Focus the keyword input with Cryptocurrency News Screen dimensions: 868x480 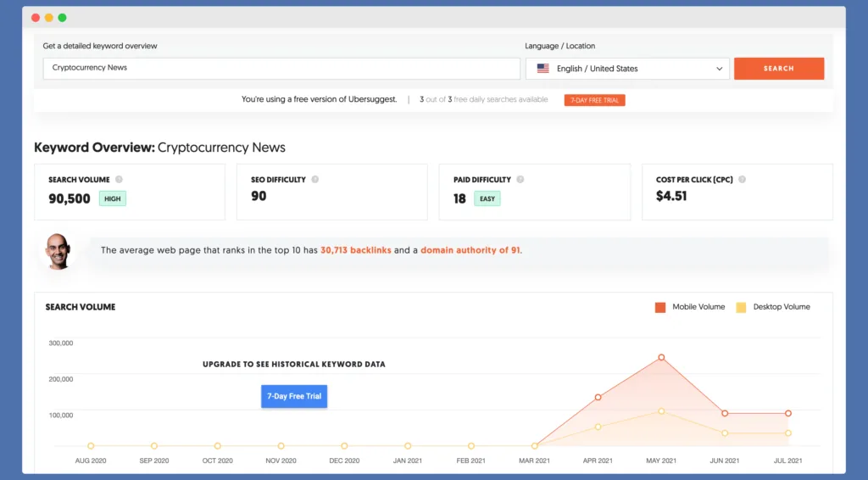(x=281, y=68)
